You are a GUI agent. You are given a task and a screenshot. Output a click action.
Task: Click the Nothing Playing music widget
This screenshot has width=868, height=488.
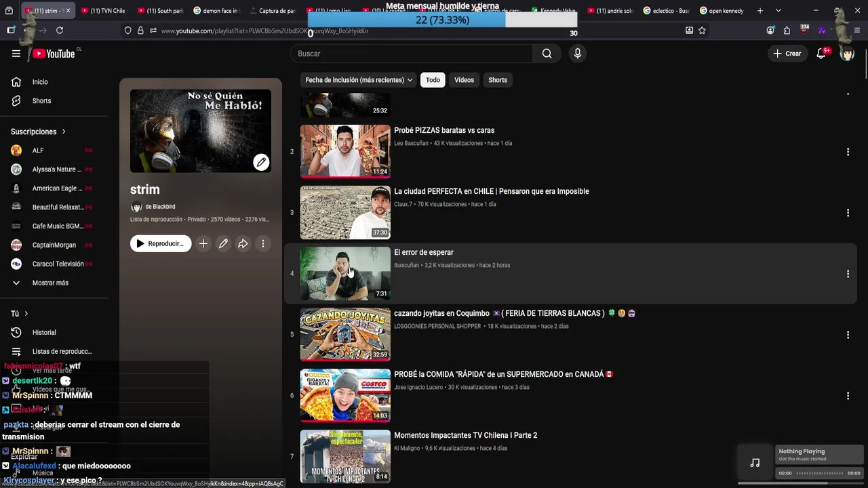tap(801, 462)
